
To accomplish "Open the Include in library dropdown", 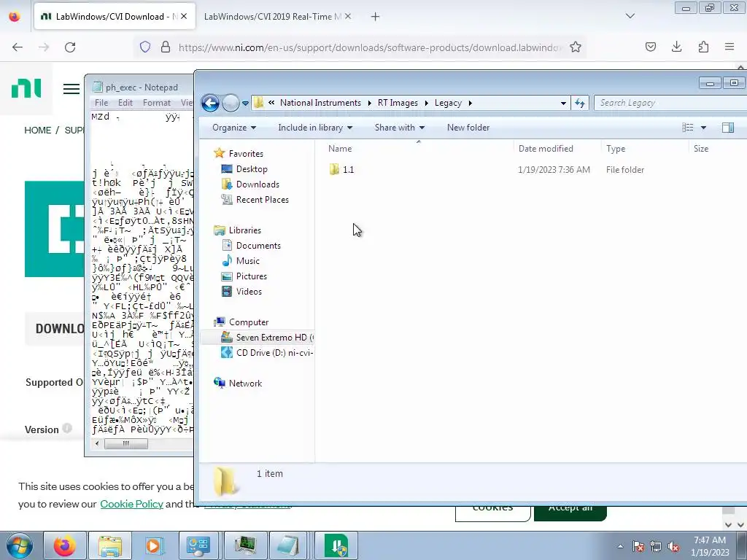I will pyautogui.click(x=315, y=128).
